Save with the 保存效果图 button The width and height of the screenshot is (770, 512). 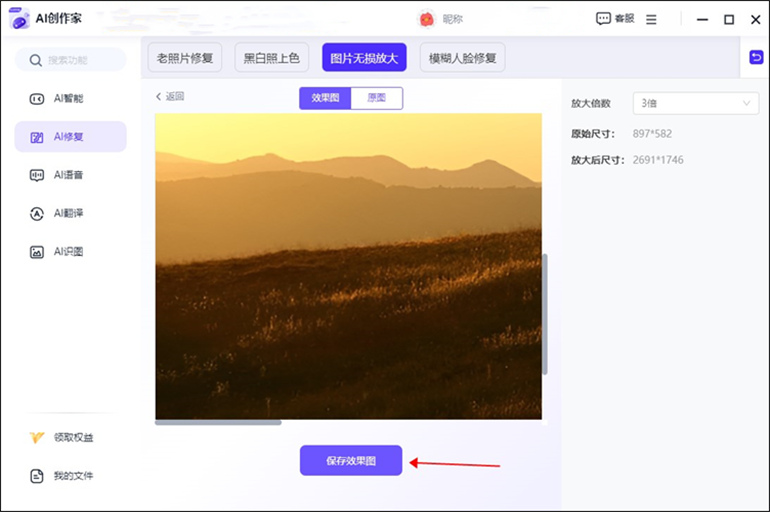pyautogui.click(x=351, y=460)
